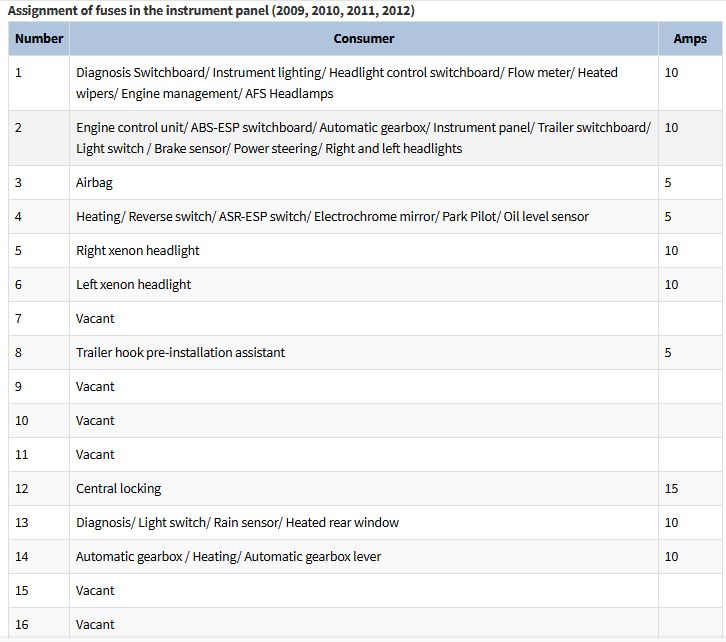Screen dimensions: 726x642
Task: Click the Engine control unit description row
Action: pyautogui.click(x=365, y=138)
